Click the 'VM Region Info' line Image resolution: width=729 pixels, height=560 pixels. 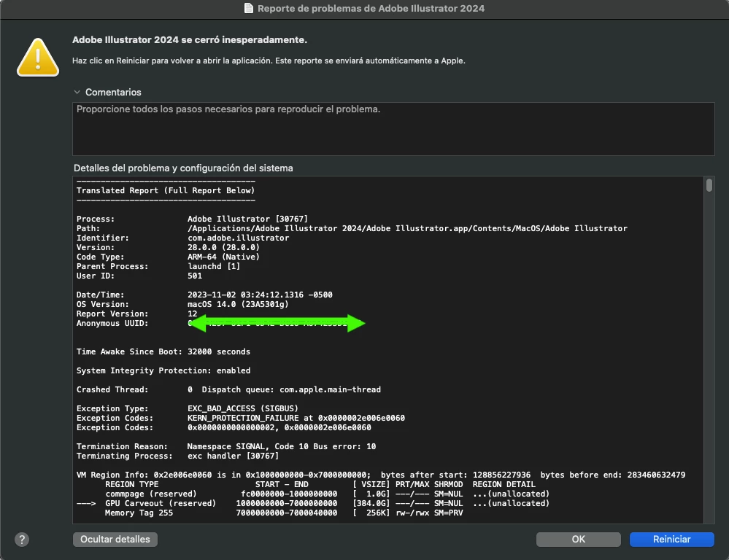381,475
